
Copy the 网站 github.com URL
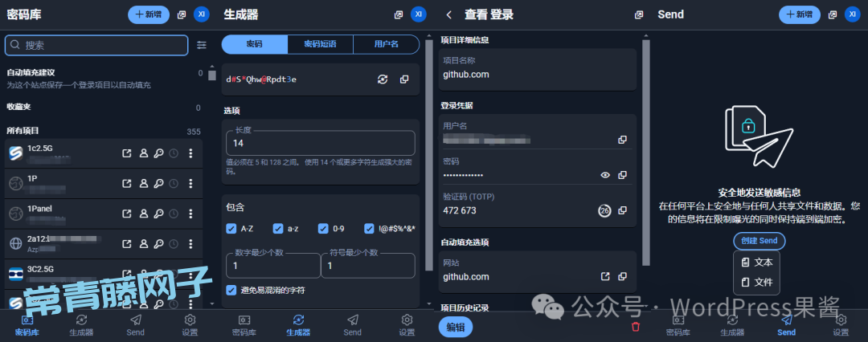click(x=622, y=276)
